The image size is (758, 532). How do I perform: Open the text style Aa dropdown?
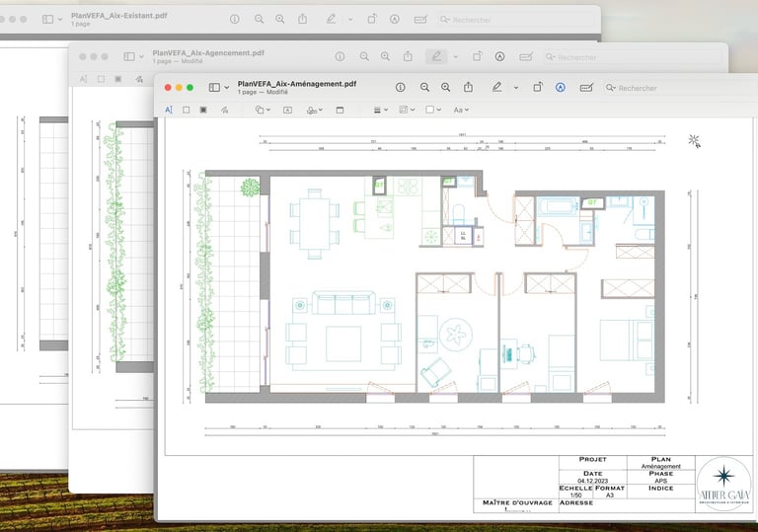[x=461, y=110]
